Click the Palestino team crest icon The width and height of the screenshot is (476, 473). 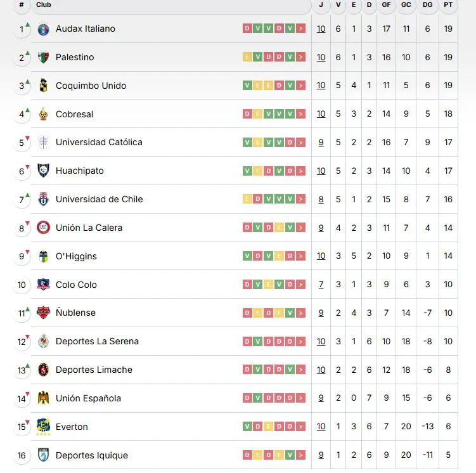click(43, 57)
